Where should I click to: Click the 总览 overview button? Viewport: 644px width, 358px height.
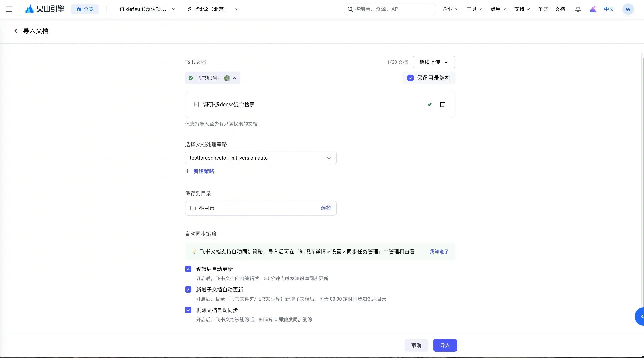[85, 9]
